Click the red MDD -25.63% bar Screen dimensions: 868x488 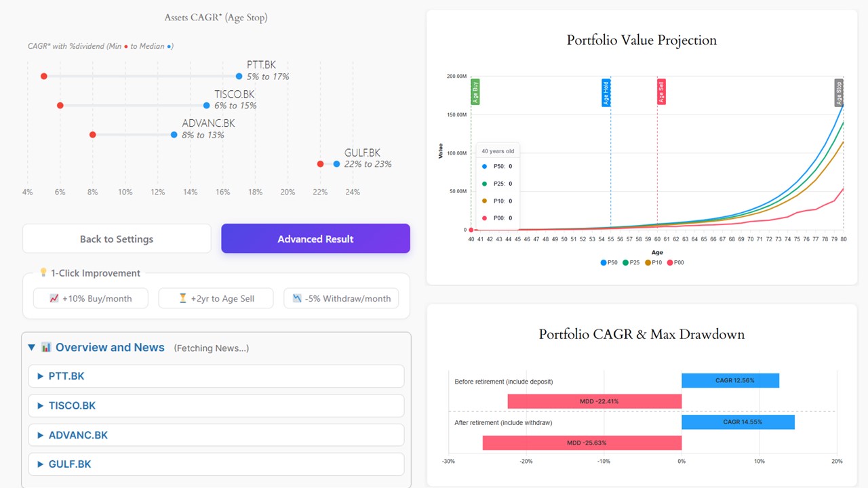coord(582,443)
